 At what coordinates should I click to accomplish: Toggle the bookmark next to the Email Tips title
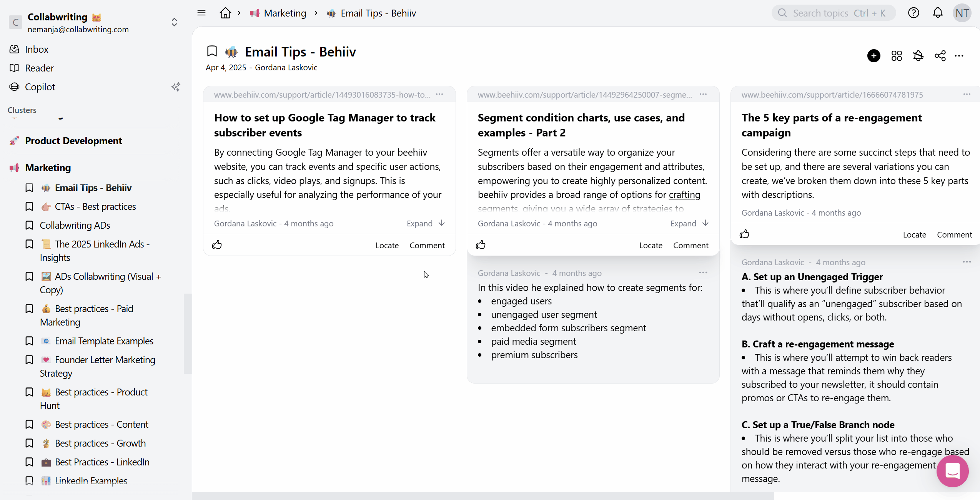tap(212, 51)
